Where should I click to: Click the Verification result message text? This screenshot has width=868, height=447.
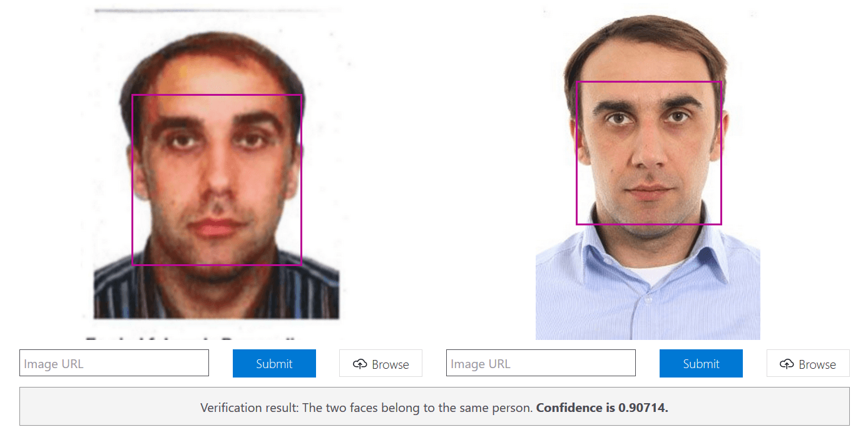[x=434, y=408]
